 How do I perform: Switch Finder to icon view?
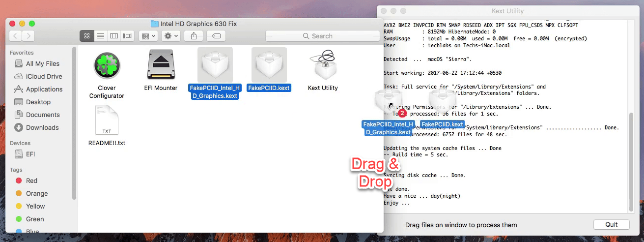coord(87,36)
